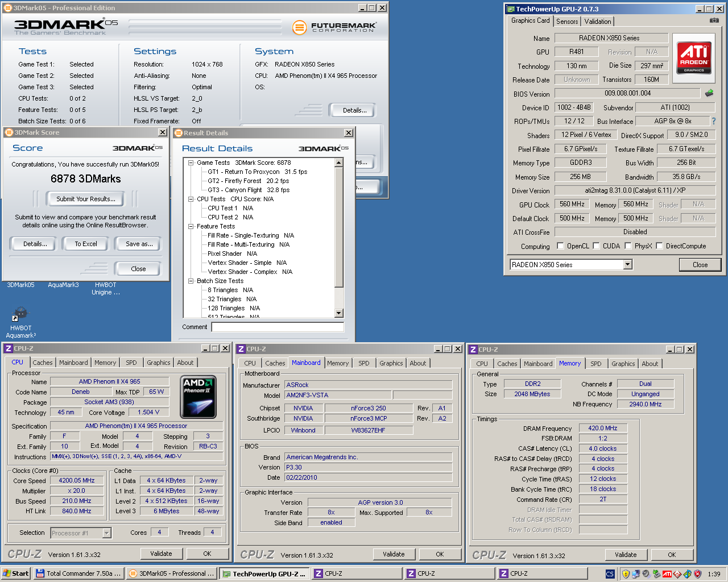Click the speaker volume tray icon
Image resolution: width=728 pixels, height=582 pixels.
[x=646, y=574]
